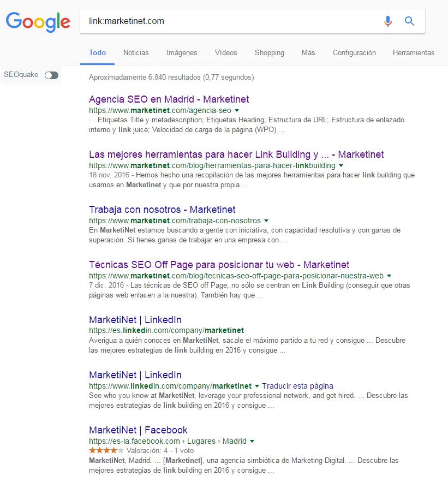
Task: Open result MarketiNet | Facebook
Action: pyautogui.click(x=138, y=430)
